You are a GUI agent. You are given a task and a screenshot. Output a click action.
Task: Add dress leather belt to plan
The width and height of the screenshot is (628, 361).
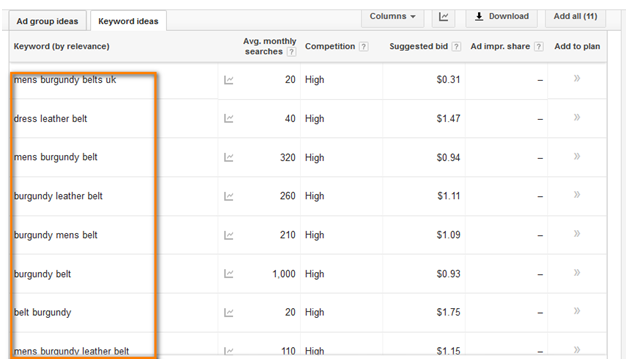(x=577, y=117)
